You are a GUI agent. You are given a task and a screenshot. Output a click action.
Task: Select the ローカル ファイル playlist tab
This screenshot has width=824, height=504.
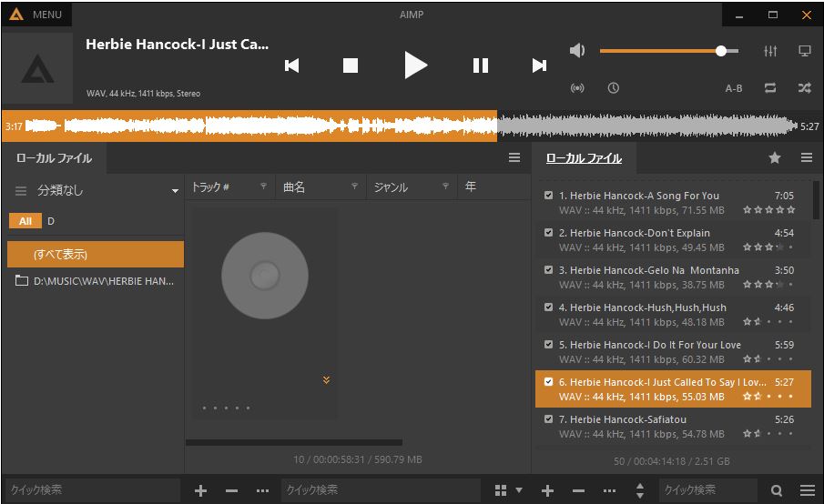click(x=584, y=158)
